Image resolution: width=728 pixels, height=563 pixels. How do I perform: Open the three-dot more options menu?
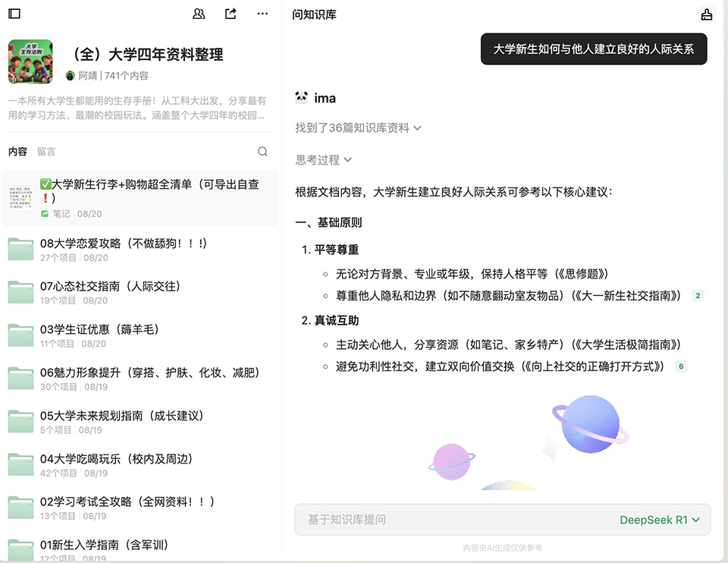click(262, 14)
